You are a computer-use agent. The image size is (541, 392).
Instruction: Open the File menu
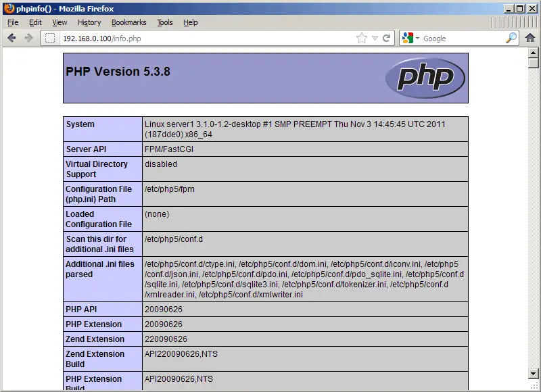(x=13, y=22)
